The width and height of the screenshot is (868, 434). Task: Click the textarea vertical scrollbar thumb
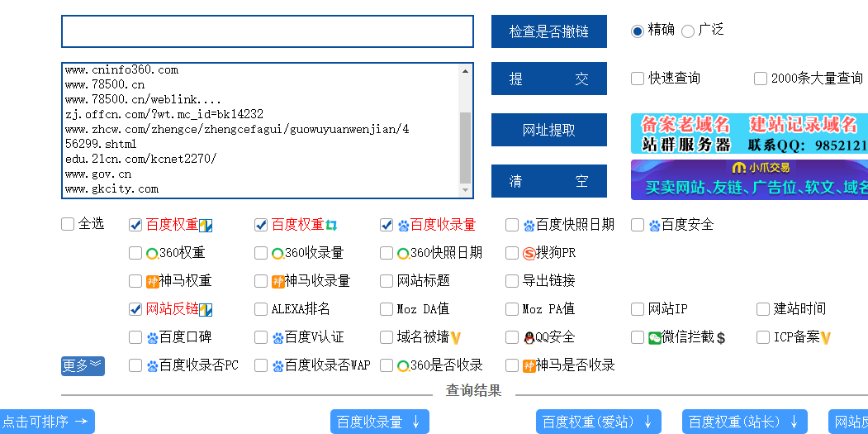tap(466, 147)
